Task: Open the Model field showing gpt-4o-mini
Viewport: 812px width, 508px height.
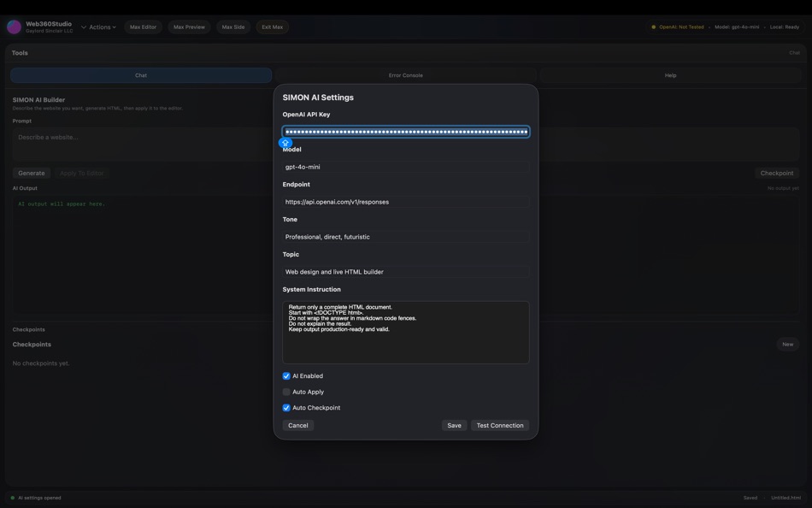Action: tap(406, 166)
